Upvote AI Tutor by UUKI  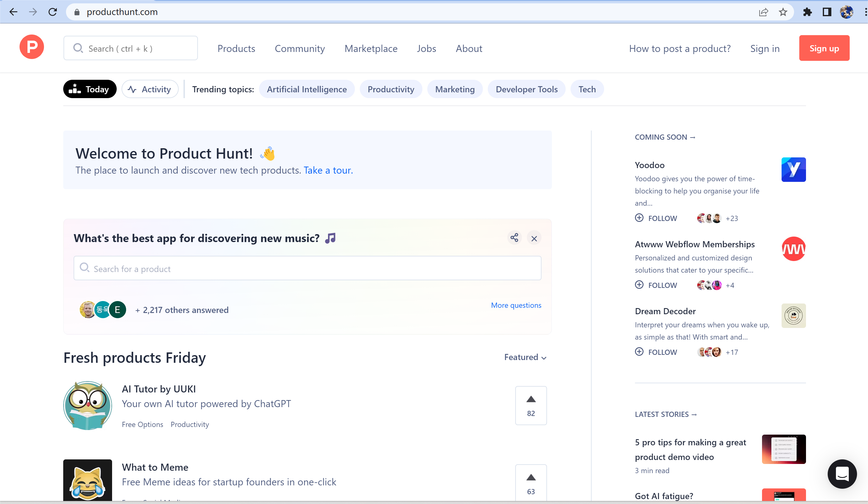[x=531, y=405]
